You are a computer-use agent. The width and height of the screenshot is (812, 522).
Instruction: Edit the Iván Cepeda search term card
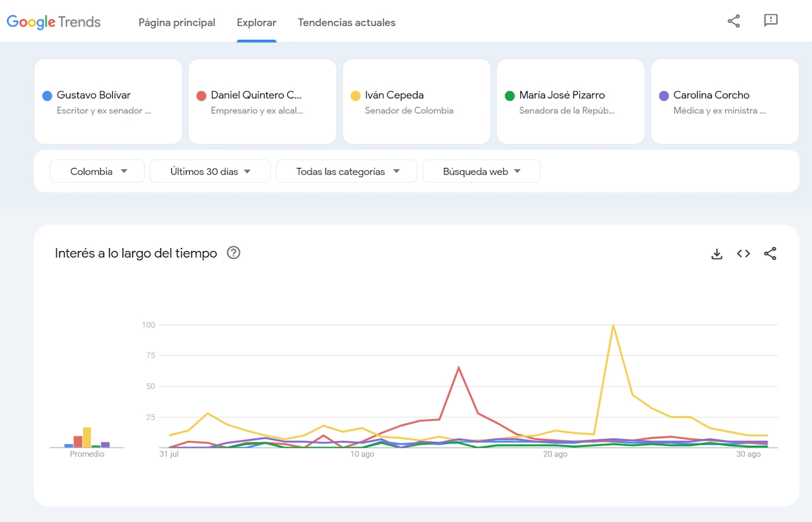point(416,101)
